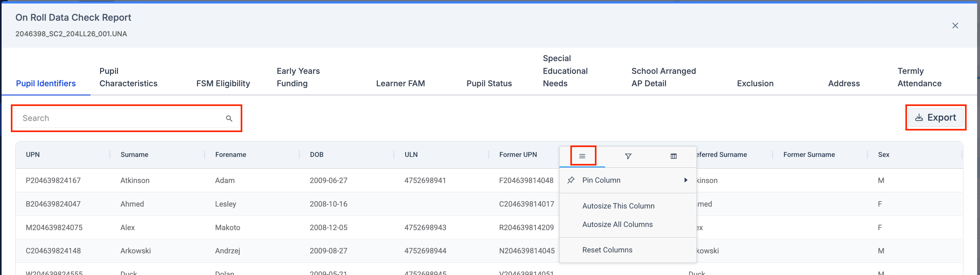Image resolution: width=980 pixels, height=275 pixels.
Task: Sort by the UPN column header
Action: [x=33, y=155]
